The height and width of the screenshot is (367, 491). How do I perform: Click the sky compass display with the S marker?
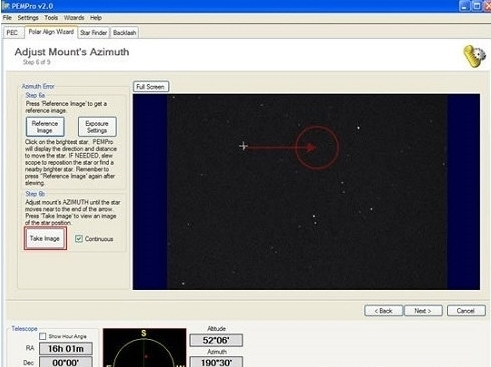click(x=145, y=348)
